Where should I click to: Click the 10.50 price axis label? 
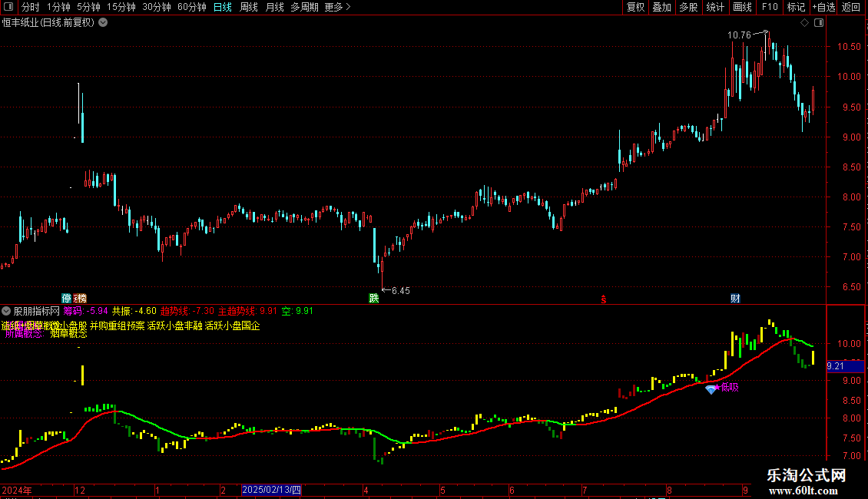click(x=848, y=47)
